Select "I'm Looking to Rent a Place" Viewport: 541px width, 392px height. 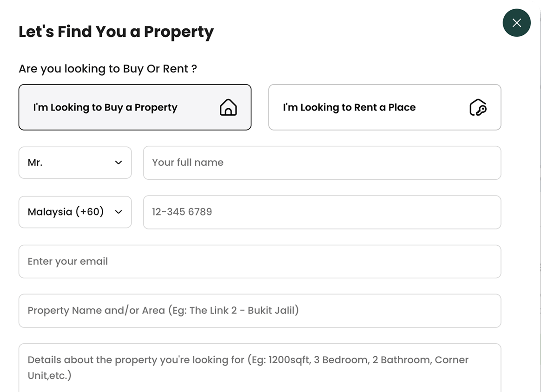385,107
